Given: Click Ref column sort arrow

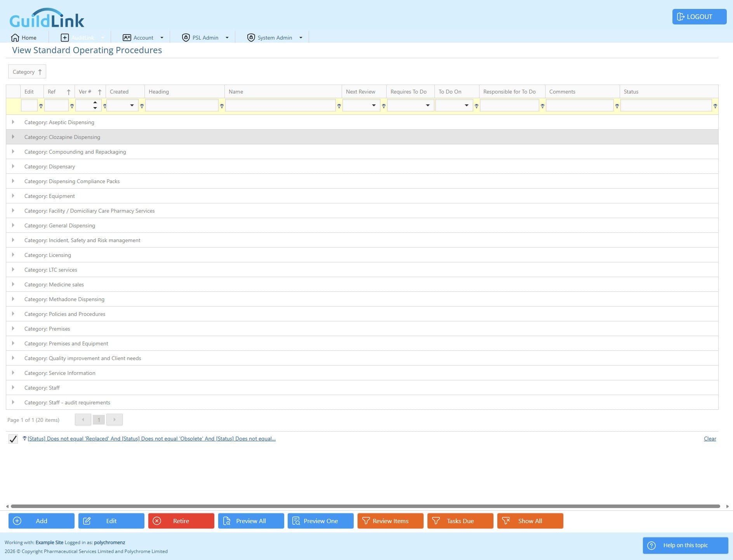Looking at the screenshot, I should (69, 92).
